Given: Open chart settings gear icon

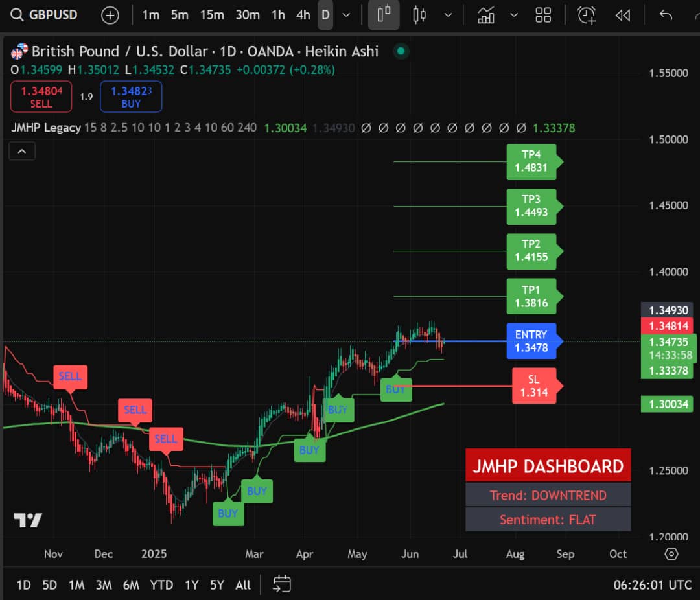Looking at the screenshot, I should point(671,554).
